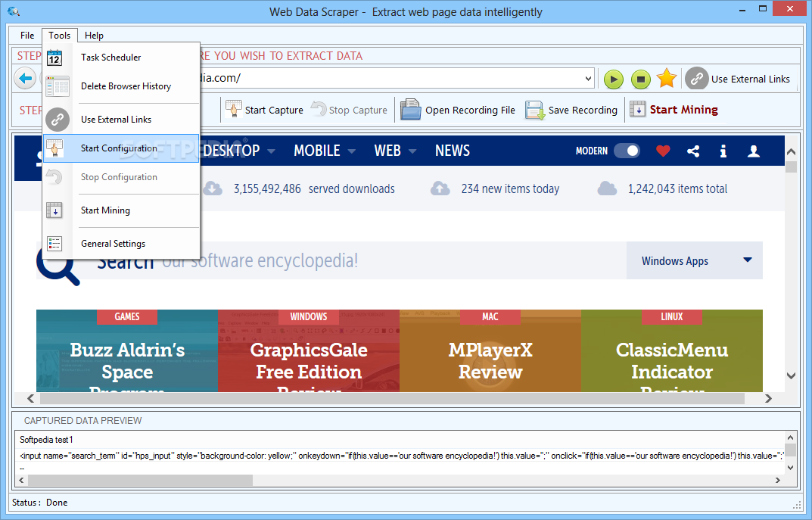The height and width of the screenshot is (520, 812).
Task: Click the green stop loading button
Action: point(640,79)
